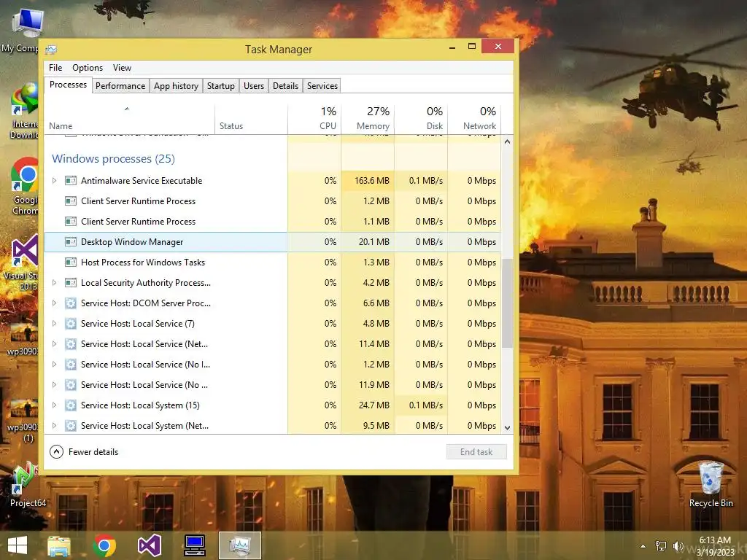Open the Options menu
This screenshot has width=747, height=560.
coord(88,68)
